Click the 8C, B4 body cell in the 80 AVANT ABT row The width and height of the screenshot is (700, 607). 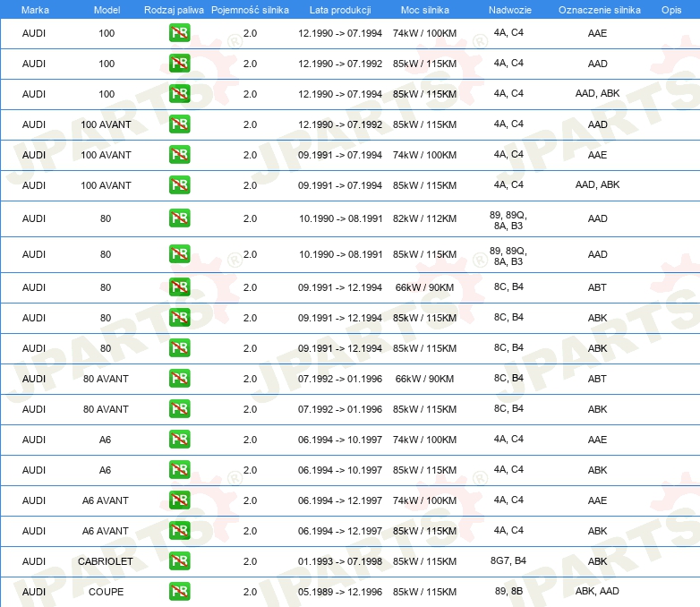click(508, 378)
